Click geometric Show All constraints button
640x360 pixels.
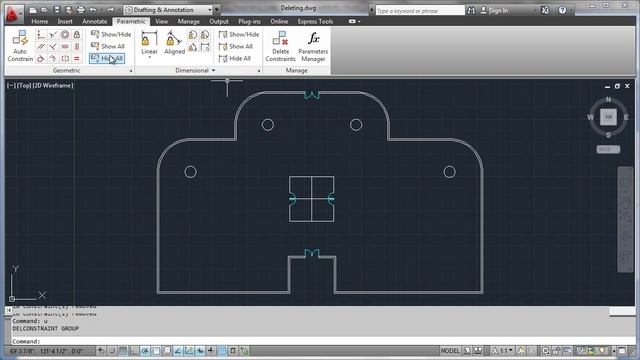point(108,46)
